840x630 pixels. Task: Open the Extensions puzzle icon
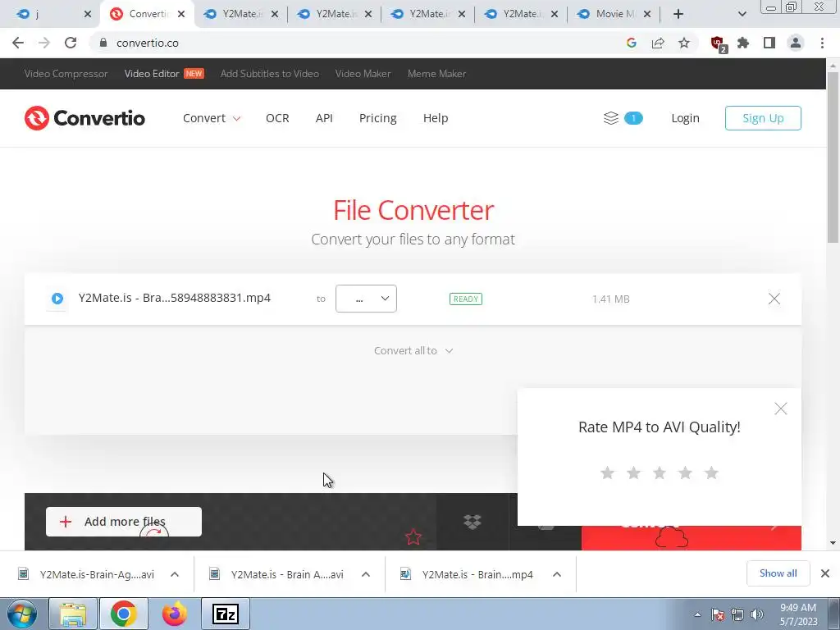click(x=743, y=43)
